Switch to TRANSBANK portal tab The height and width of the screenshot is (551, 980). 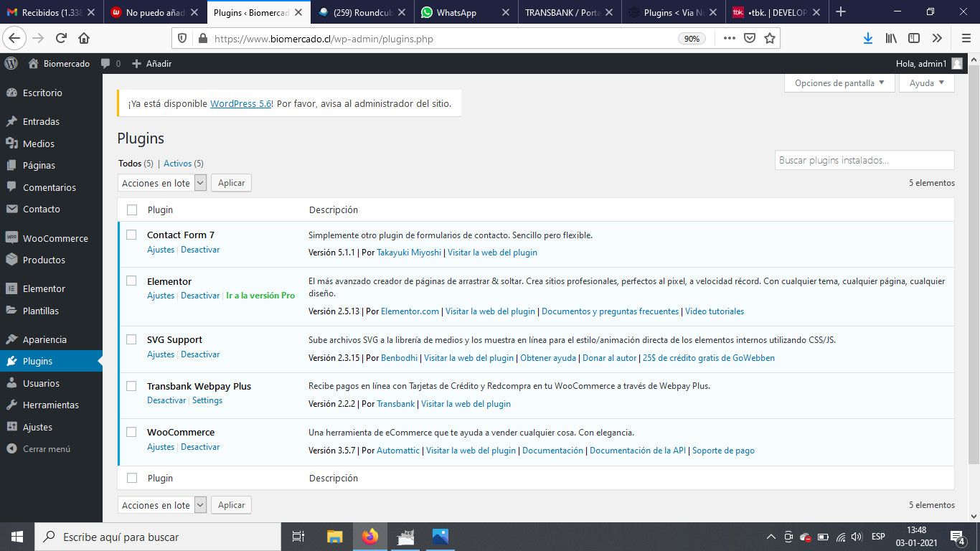coord(570,12)
